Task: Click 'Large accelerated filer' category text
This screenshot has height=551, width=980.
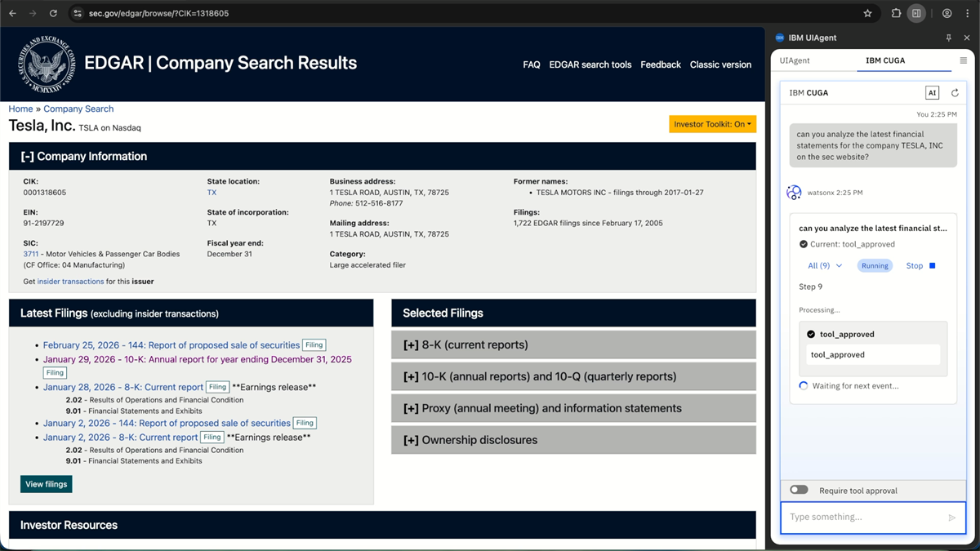Action: click(x=367, y=264)
